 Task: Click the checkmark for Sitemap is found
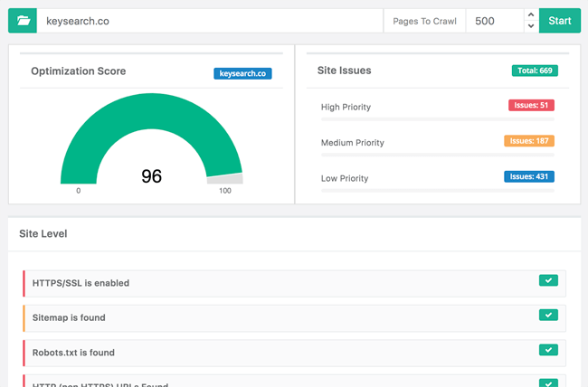pos(548,315)
